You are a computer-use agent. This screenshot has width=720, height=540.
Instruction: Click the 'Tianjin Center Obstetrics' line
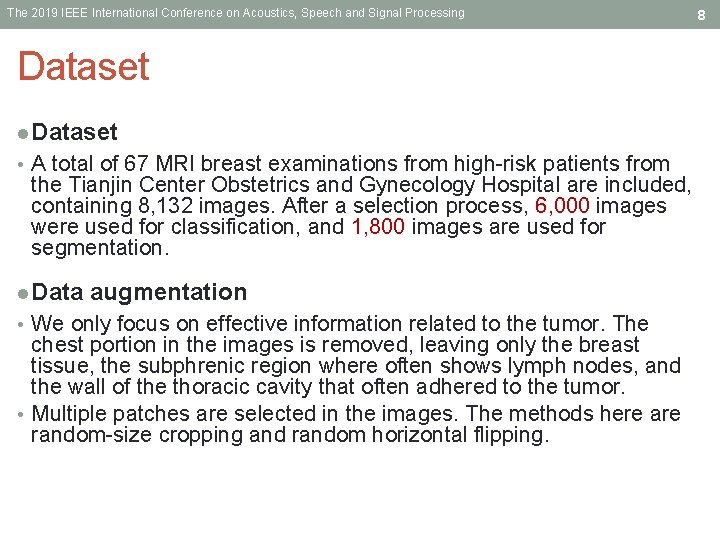pos(361,185)
